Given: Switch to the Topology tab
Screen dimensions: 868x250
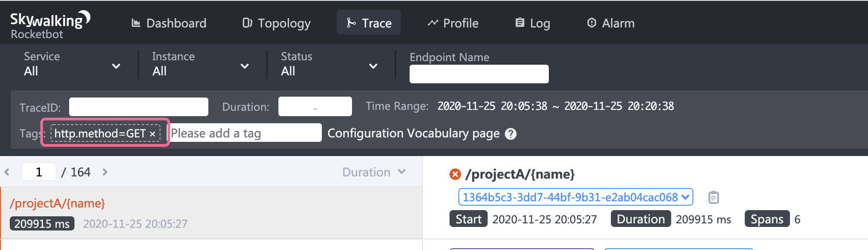Looking at the screenshot, I should [277, 23].
